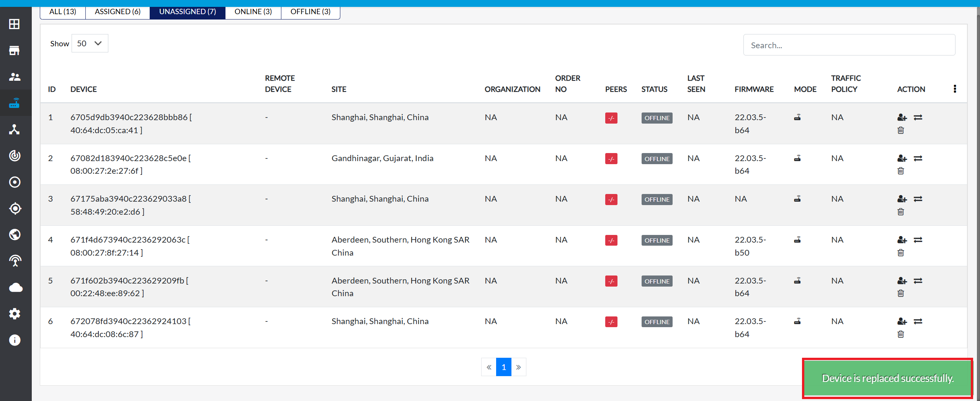Click peers badge in row 1
This screenshot has height=401, width=980.
pos(611,118)
